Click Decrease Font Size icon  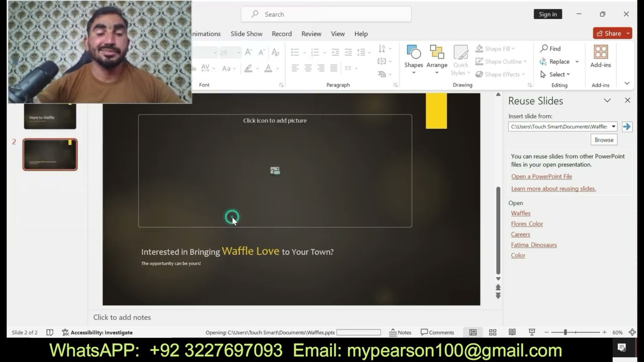tap(262, 52)
